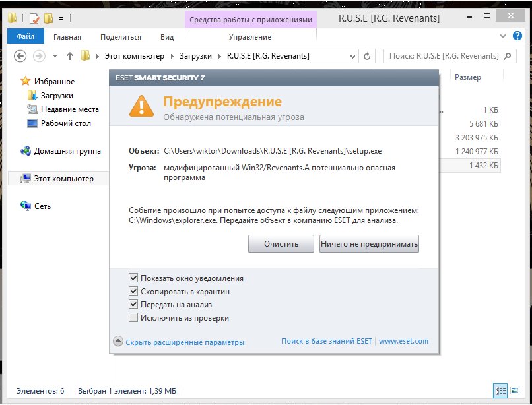Refresh the current folder view

click(368, 56)
